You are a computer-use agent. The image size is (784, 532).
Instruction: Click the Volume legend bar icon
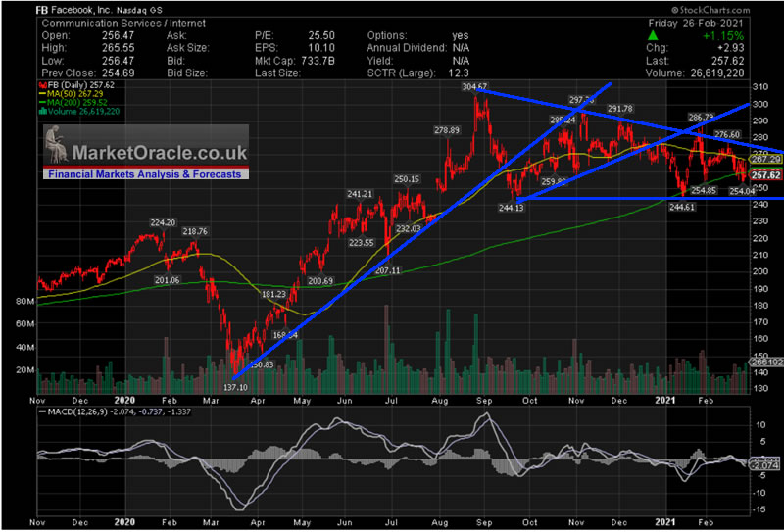tap(42, 111)
